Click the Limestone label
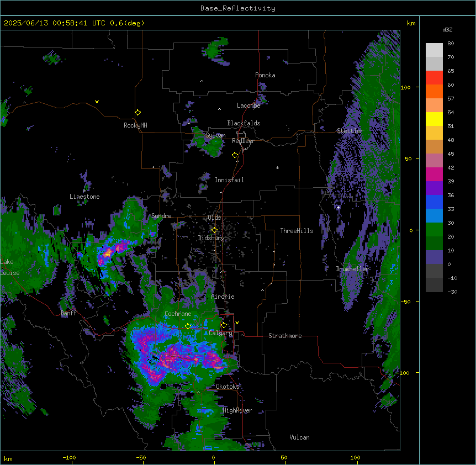Viewport: 476px width, 465px height. tap(84, 197)
